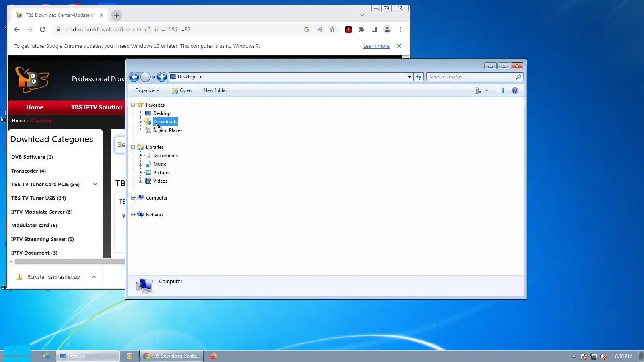Select Network in the navigation tree
Image resolution: width=644 pixels, height=362 pixels.
click(x=155, y=215)
